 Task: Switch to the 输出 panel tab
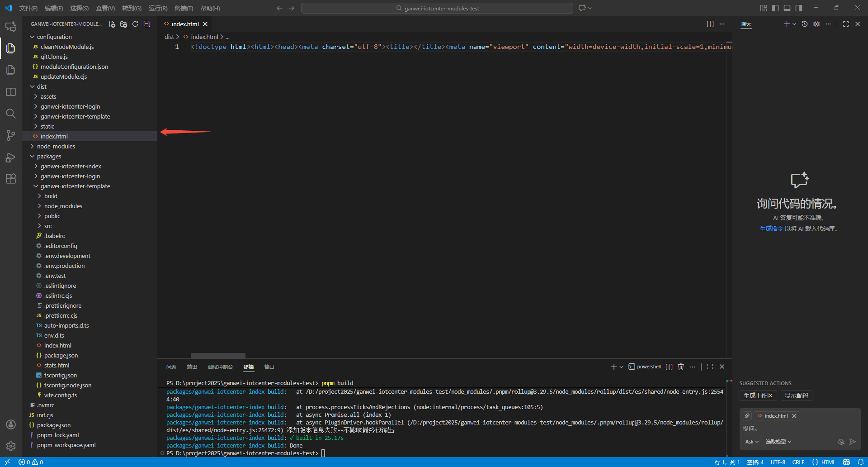(x=192, y=367)
